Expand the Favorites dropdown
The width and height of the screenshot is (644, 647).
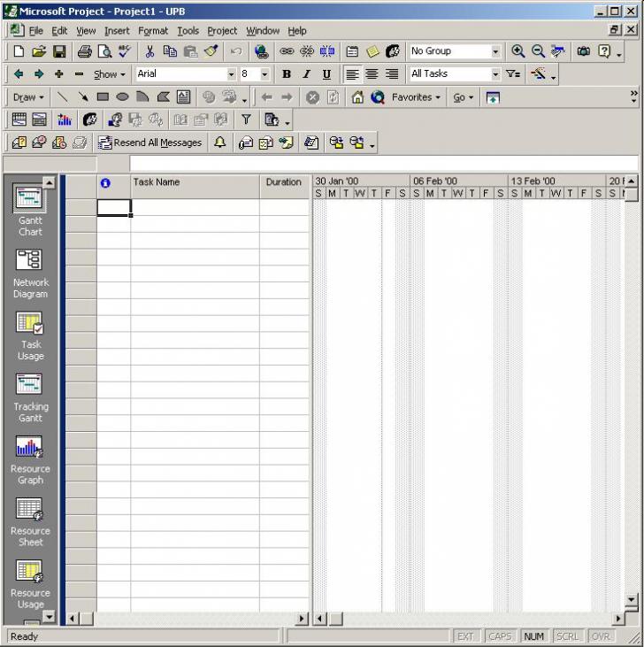click(x=416, y=97)
